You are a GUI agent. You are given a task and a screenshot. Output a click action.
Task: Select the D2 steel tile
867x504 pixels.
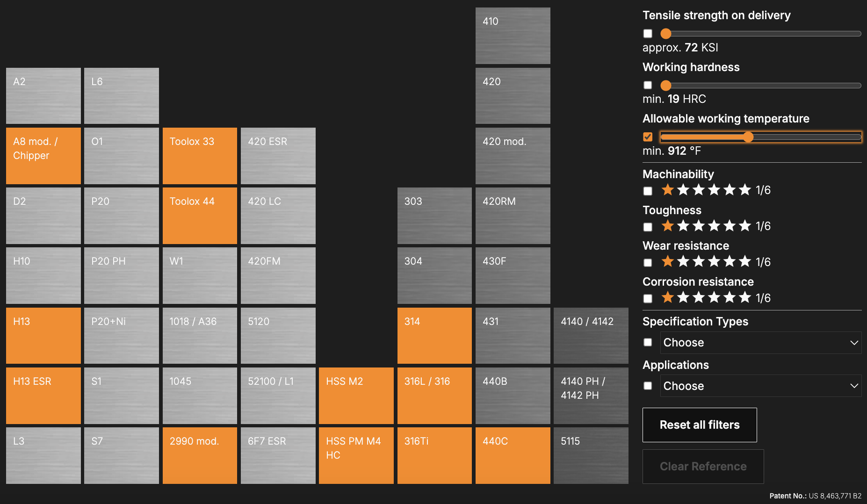[x=43, y=216]
